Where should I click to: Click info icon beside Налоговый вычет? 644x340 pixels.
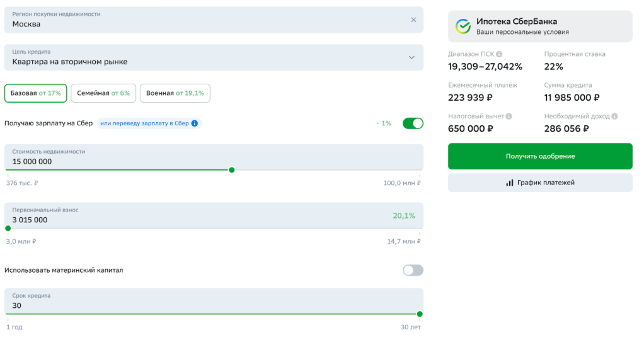509,116
